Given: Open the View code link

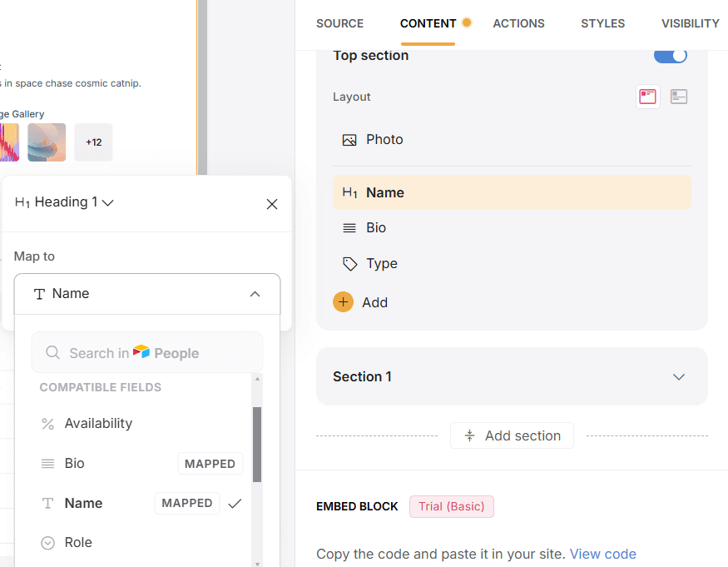Looking at the screenshot, I should click(603, 554).
